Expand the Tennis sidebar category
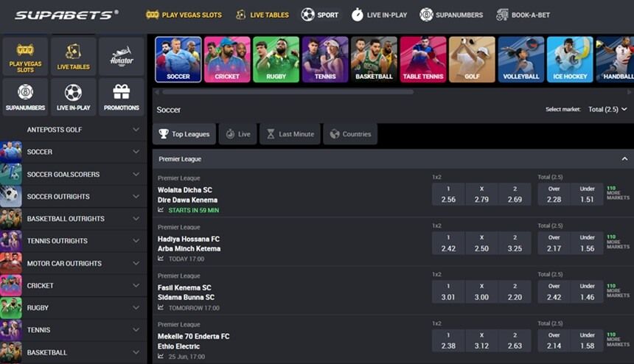This screenshot has height=364, width=634. click(x=73, y=330)
